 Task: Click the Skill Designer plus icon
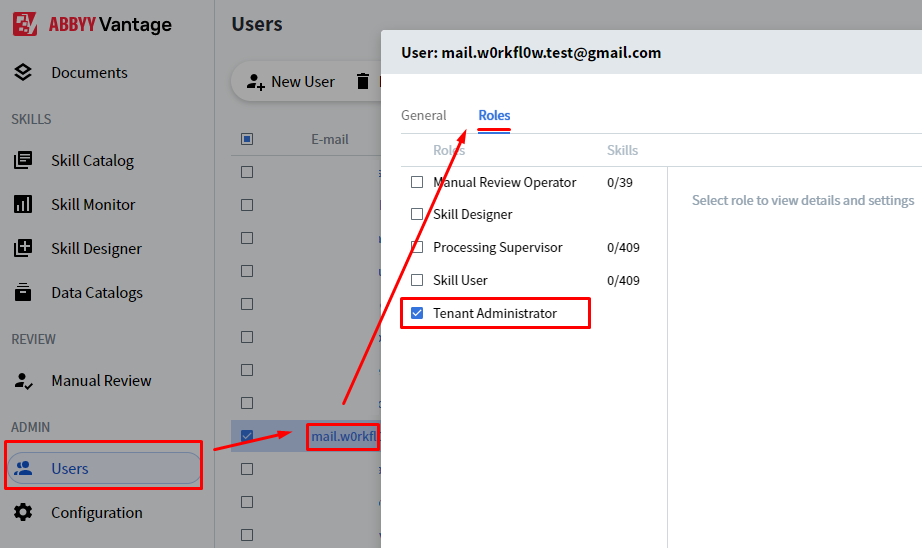click(x=23, y=248)
